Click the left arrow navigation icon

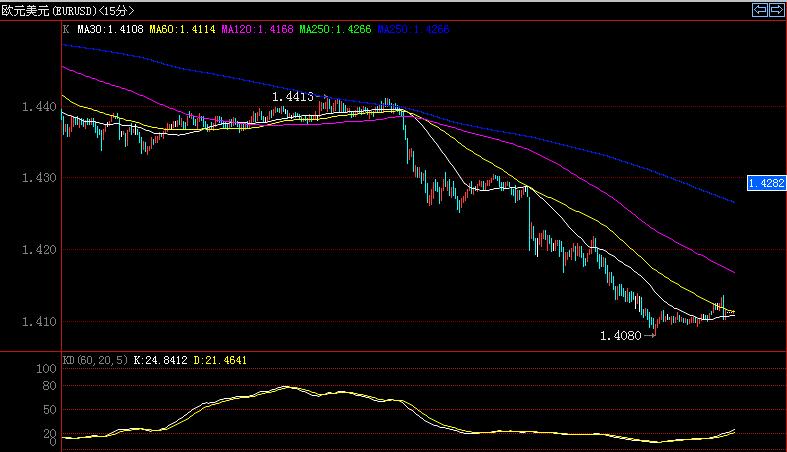click(759, 10)
